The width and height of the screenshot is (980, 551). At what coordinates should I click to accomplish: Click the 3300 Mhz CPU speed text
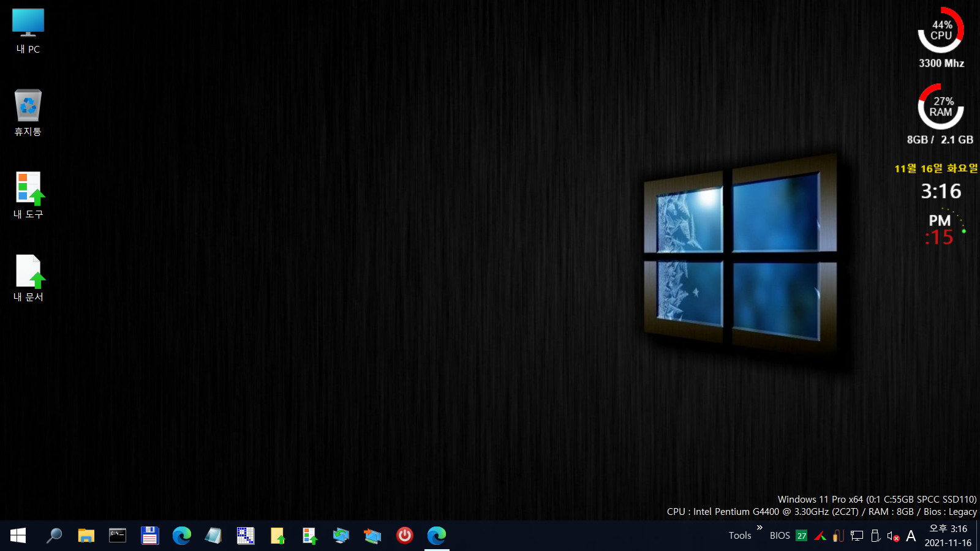[x=941, y=63]
